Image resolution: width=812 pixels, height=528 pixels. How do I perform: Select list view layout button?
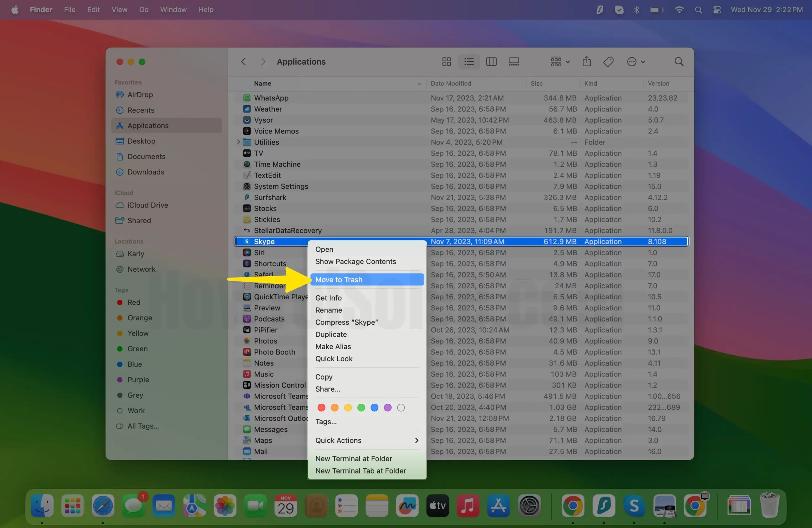[x=469, y=62]
